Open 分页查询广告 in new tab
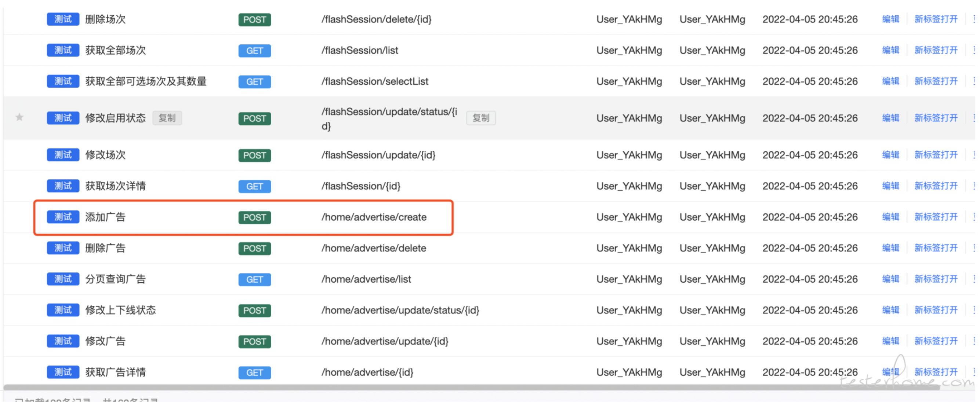The width and height of the screenshot is (980, 404). click(x=936, y=279)
